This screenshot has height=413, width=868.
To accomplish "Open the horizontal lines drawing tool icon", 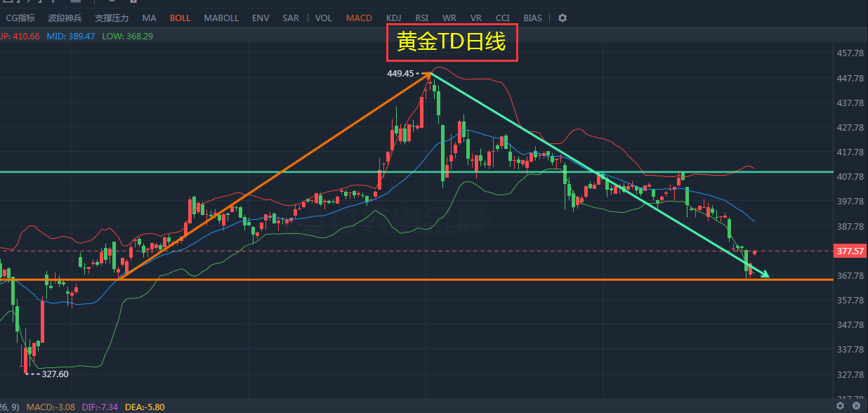I will coord(75,3).
